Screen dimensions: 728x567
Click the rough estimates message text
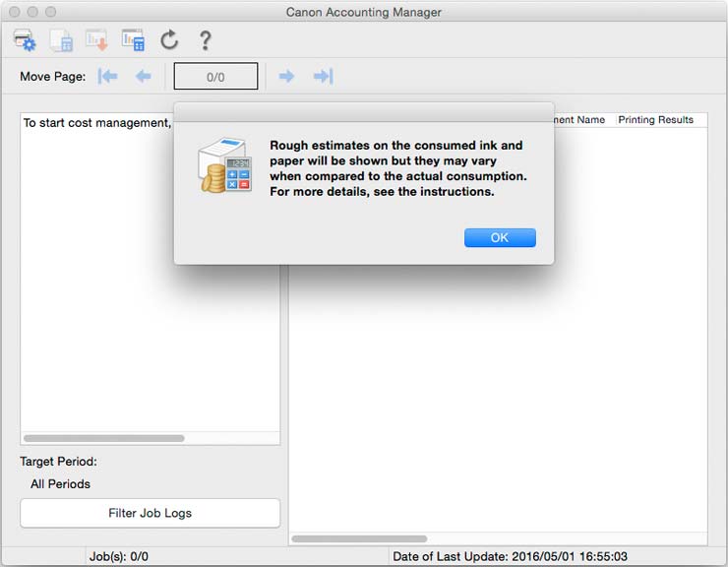tap(398, 168)
